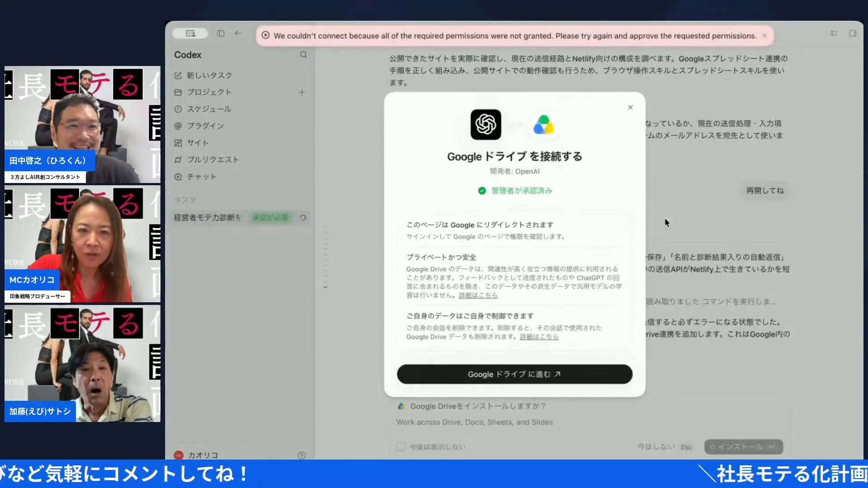
Task: Click the 新しいタスク pencil icon
Action: pyautogui.click(x=178, y=75)
